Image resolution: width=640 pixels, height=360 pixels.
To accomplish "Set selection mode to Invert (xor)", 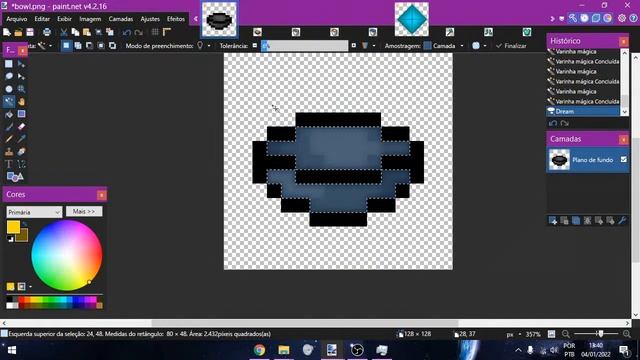I will pos(112,46).
